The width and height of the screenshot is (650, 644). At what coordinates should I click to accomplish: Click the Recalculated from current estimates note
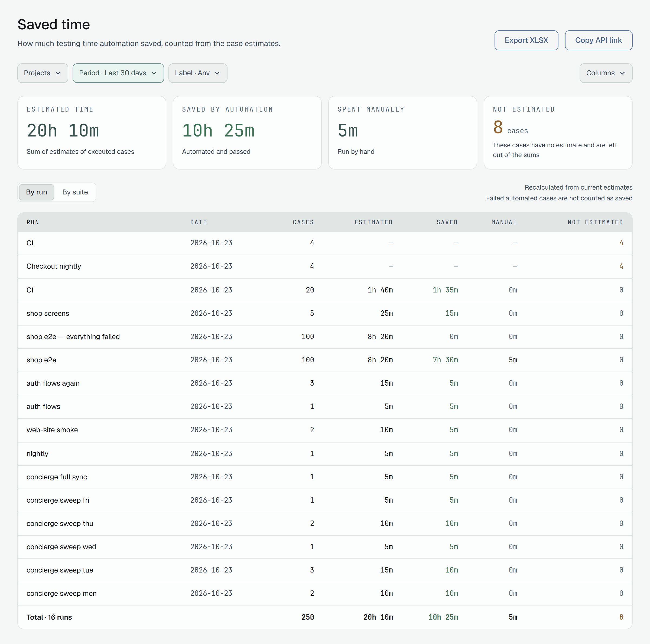tap(578, 187)
